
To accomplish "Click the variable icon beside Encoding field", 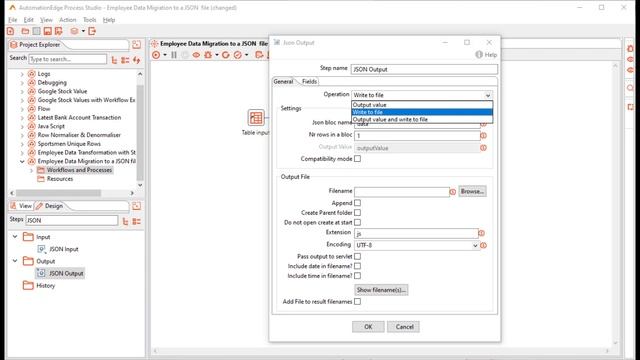I will pos(484,245).
